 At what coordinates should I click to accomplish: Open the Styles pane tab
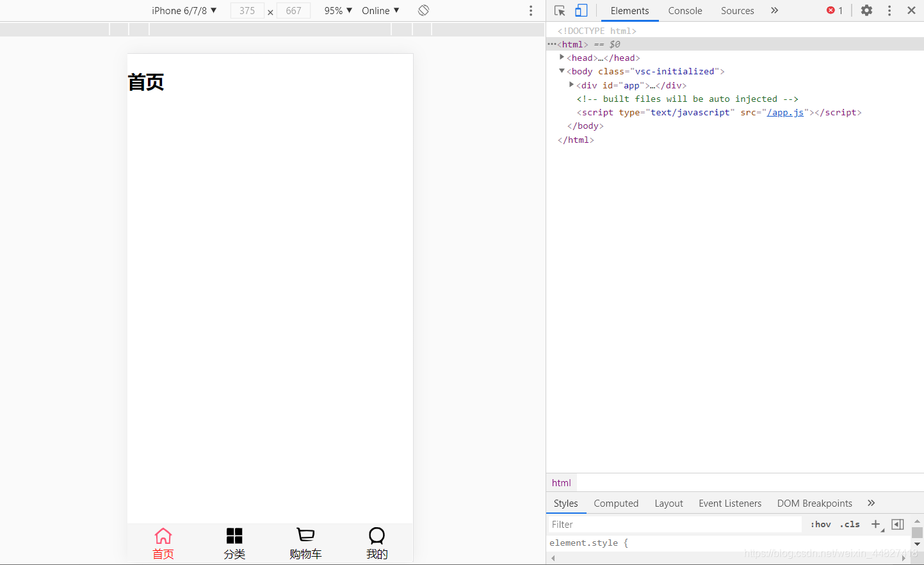click(565, 503)
